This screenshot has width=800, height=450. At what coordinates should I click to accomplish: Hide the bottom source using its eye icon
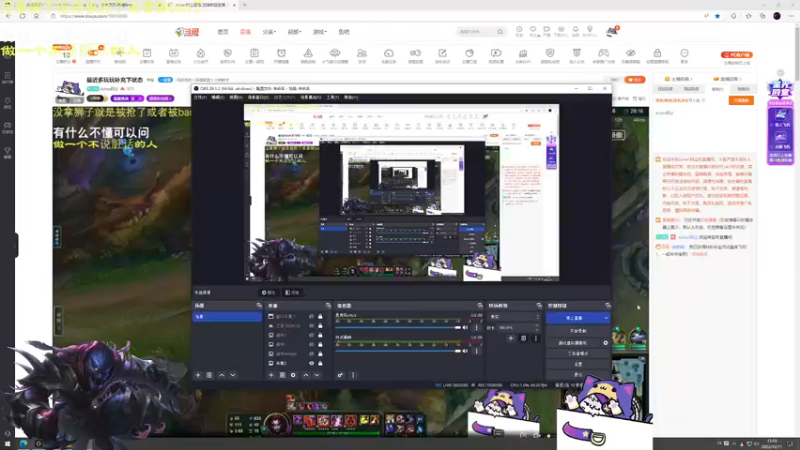pyautogui.click(x=311, y=363)
